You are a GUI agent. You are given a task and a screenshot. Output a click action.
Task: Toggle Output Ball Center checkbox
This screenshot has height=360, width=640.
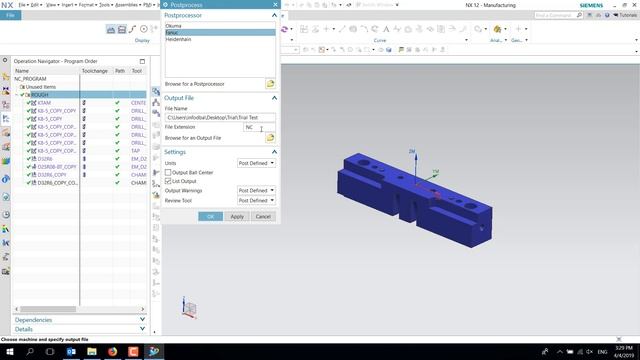[x=168, y=172]
